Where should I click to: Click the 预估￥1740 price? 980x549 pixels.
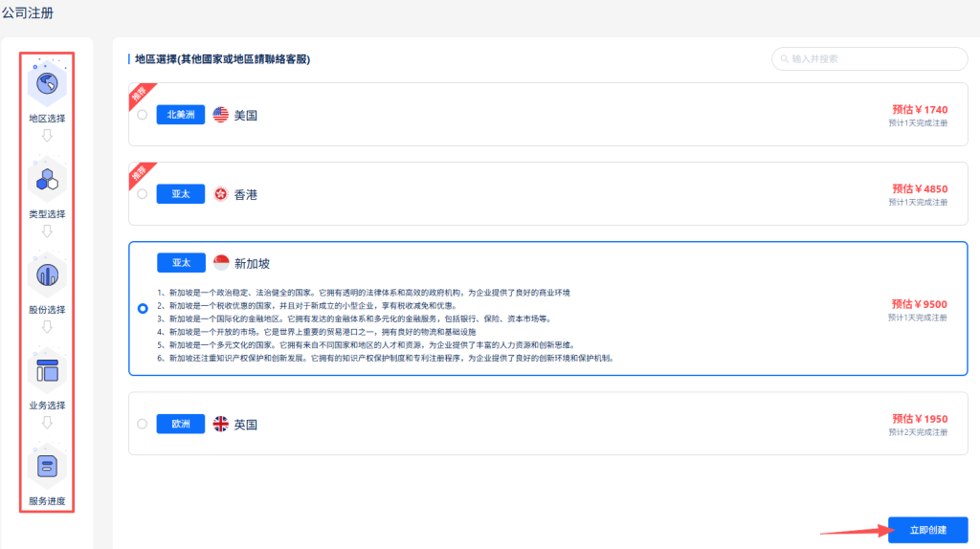[920, 110]
